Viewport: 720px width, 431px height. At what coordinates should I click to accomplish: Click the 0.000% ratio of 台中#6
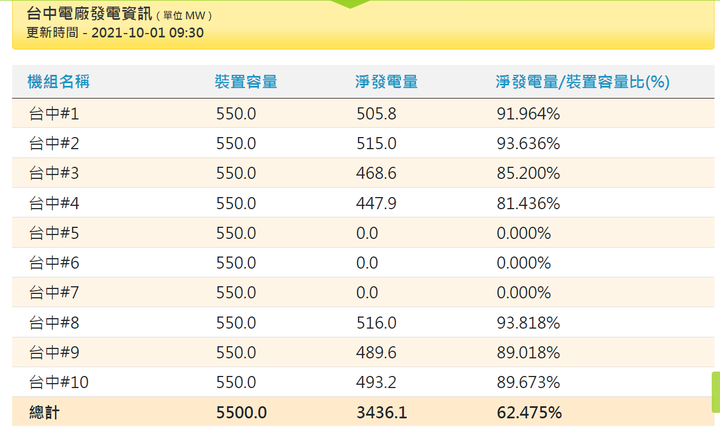(524, 263)
